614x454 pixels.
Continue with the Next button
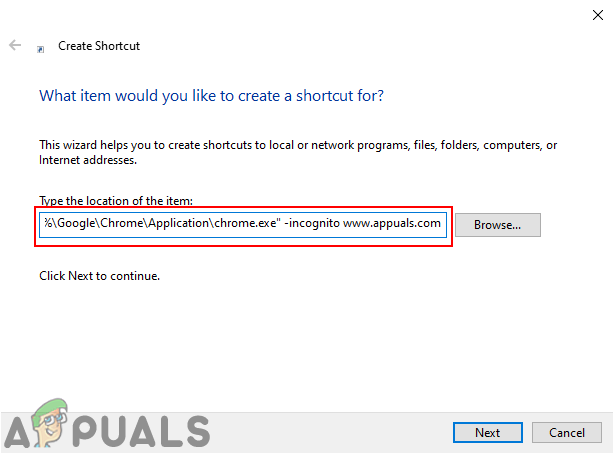point(488,432)
